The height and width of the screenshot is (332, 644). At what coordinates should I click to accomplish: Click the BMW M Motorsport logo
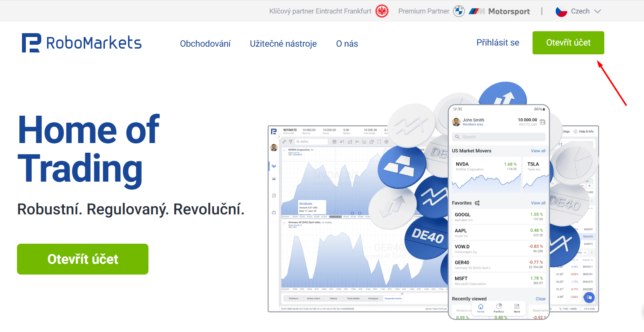coord(499,12)
